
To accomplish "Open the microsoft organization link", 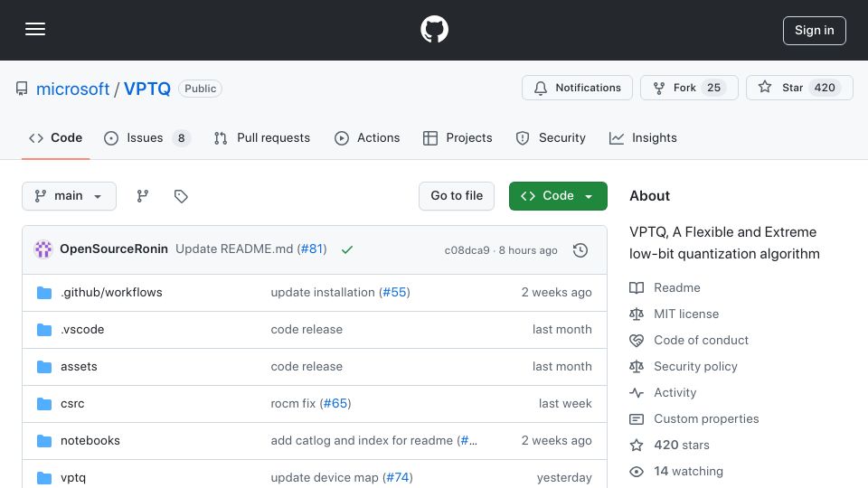I will click(x=72, y=89).
